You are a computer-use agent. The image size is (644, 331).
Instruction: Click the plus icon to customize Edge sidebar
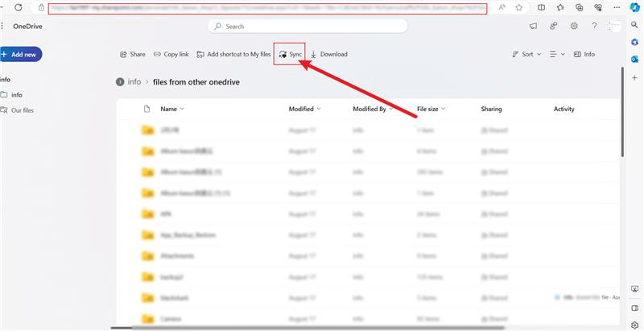pos(634,77)
